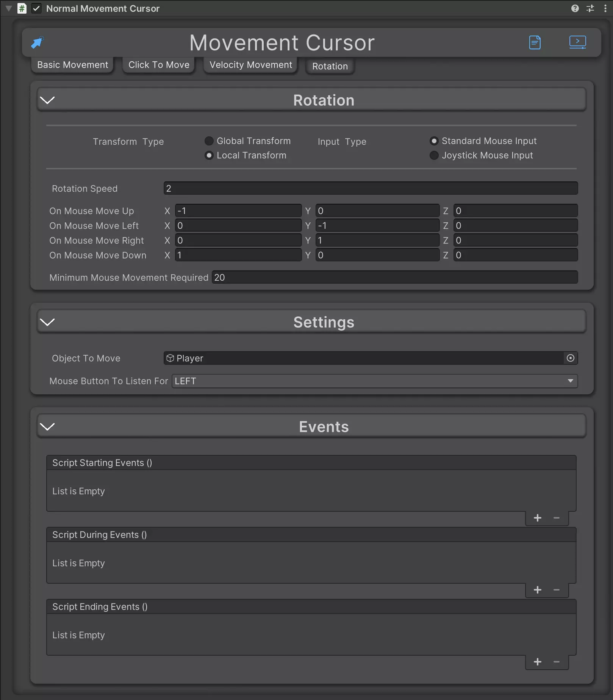The image size is (613, 700).
Task: Click the blue video tutorial icon
Action: (577, 42)
